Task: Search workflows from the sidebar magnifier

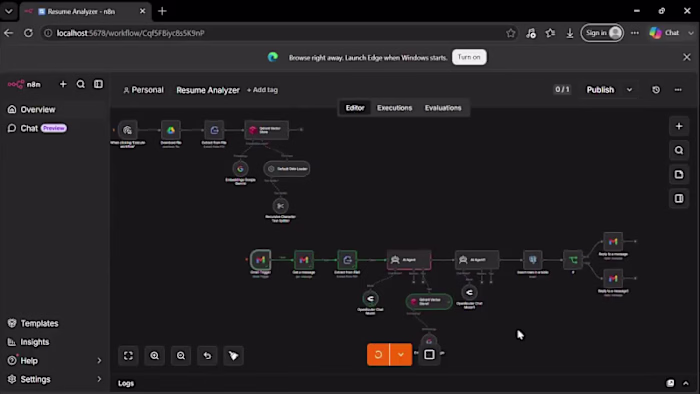Action: click(x=80, y=84)
